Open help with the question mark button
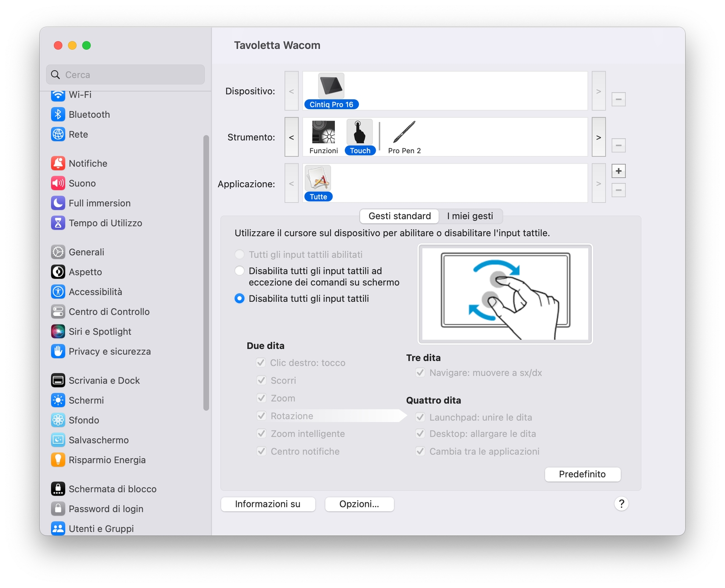 621,504
